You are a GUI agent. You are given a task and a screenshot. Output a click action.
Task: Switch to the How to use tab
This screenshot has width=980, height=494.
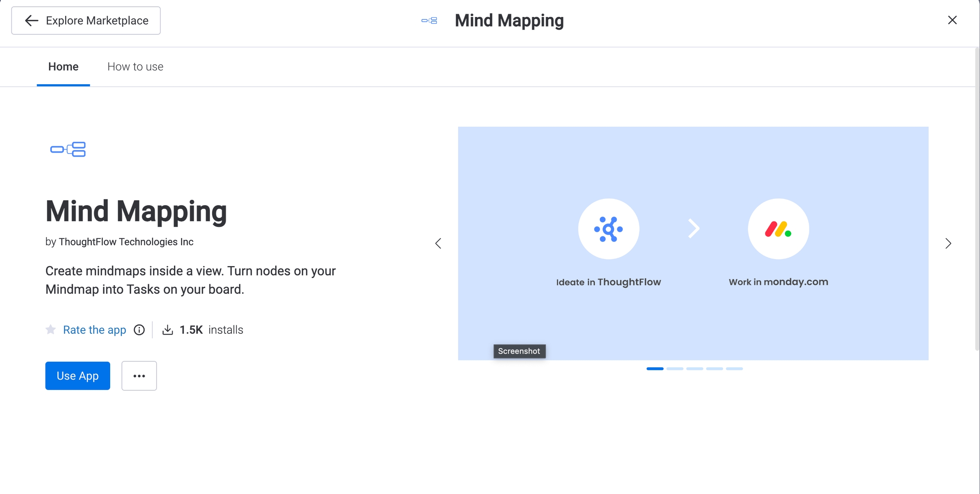point(135,67)
